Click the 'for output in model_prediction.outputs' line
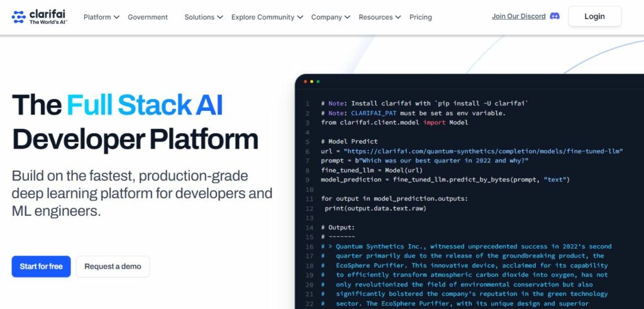Viewport: 644px width, 309px height. [x=395, y=199]
